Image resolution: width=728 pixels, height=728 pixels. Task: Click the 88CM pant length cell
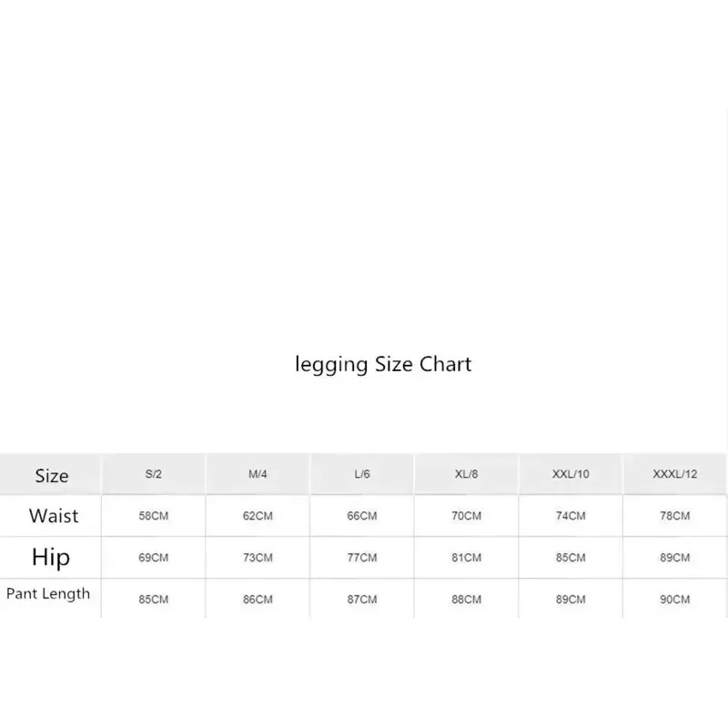467,600
